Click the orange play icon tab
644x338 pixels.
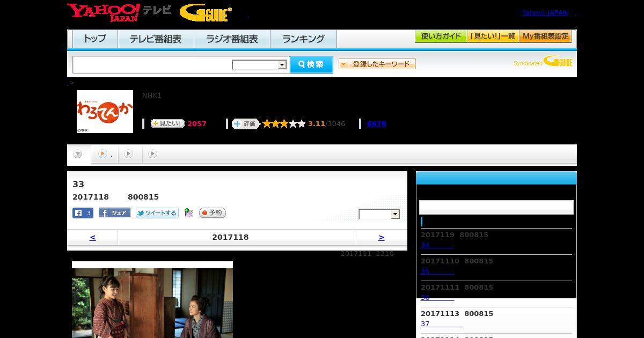click(x=103, y=154)
